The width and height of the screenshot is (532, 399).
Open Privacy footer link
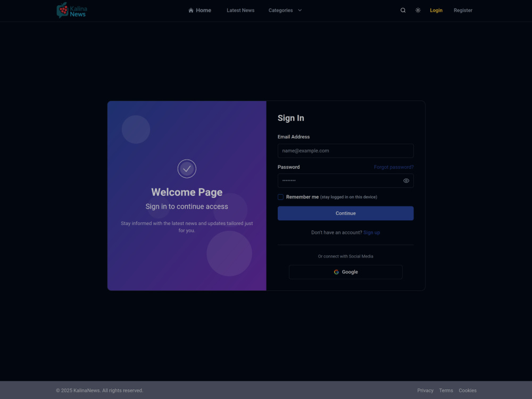(x=425, y=390)
